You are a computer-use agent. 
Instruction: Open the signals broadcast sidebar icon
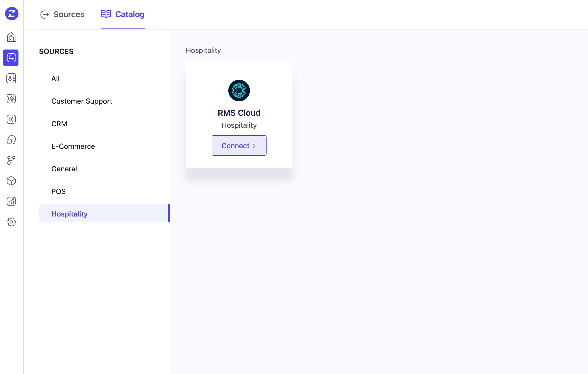pyautogui.click(x=11, y=119)
